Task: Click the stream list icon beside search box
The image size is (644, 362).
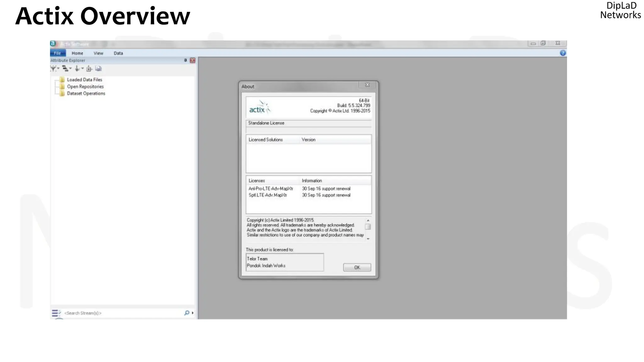Action: coord(56,313)
